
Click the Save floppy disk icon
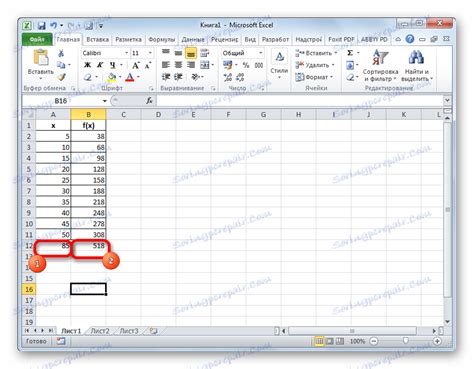tap(41, 26)
